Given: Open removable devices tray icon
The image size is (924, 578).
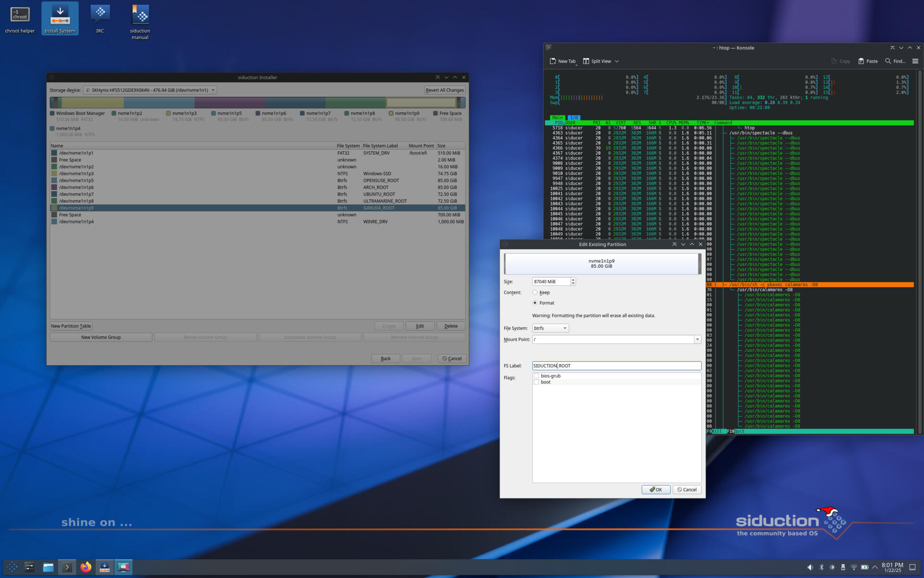Looking at the screenshot, I should point(843,567).
